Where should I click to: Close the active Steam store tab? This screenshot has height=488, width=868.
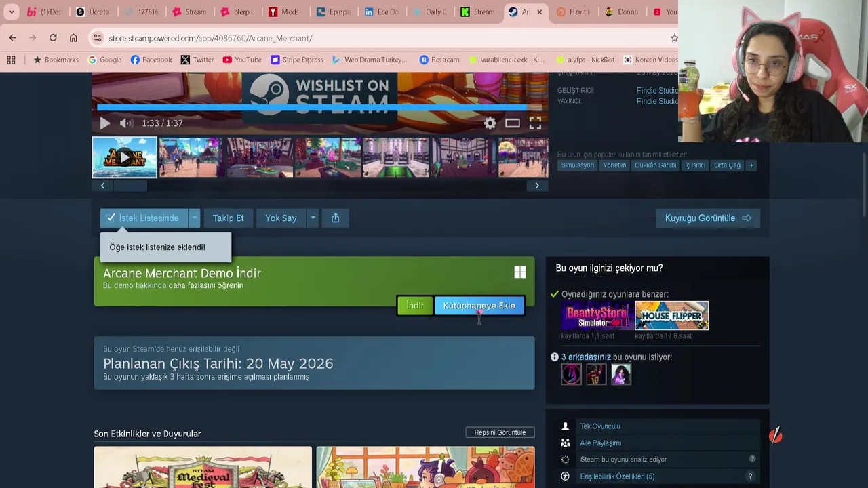[x=540, y=12]
